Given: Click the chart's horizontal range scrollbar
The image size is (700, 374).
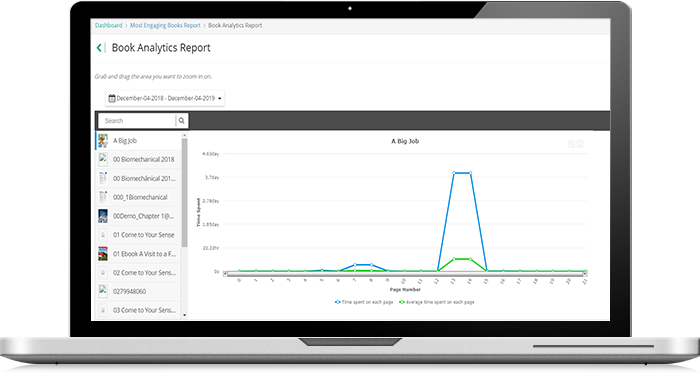Looking at the screenshot, I should (405, 274).
